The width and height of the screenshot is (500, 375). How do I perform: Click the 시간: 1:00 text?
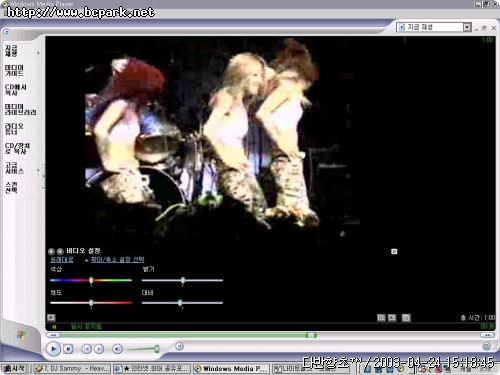[481, 317]
